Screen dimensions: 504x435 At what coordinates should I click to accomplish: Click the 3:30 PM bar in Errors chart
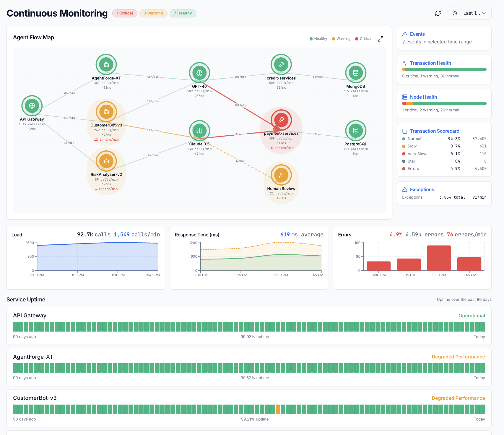tap(439, 258)
